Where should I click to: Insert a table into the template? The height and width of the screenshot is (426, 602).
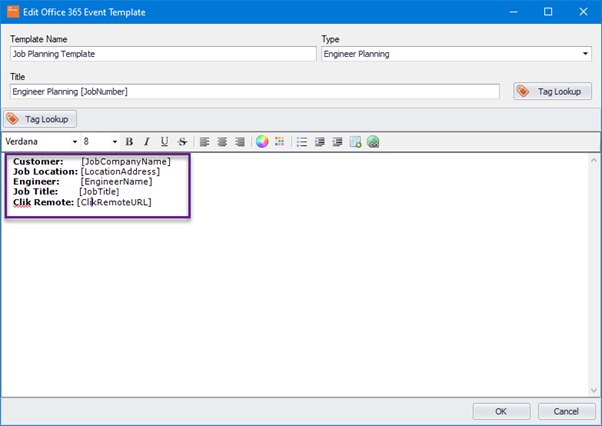point(355,142)
